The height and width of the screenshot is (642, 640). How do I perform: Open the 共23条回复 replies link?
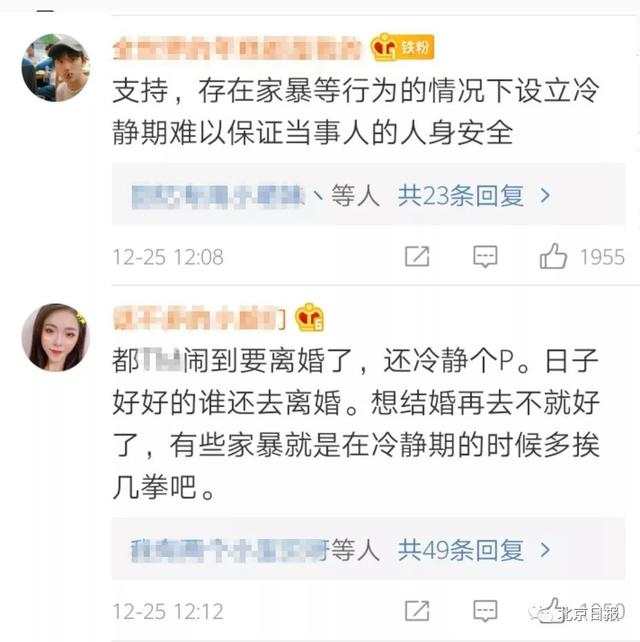461,196
